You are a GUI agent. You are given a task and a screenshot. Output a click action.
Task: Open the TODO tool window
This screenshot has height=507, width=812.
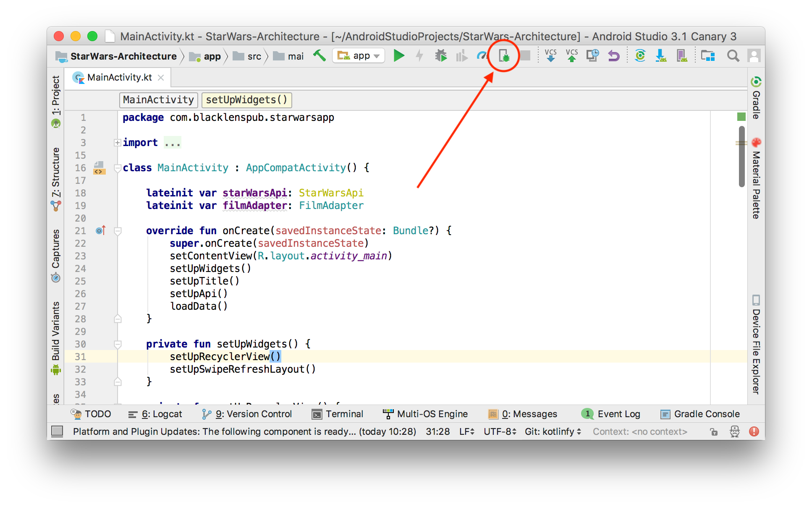tap(91, 414)
